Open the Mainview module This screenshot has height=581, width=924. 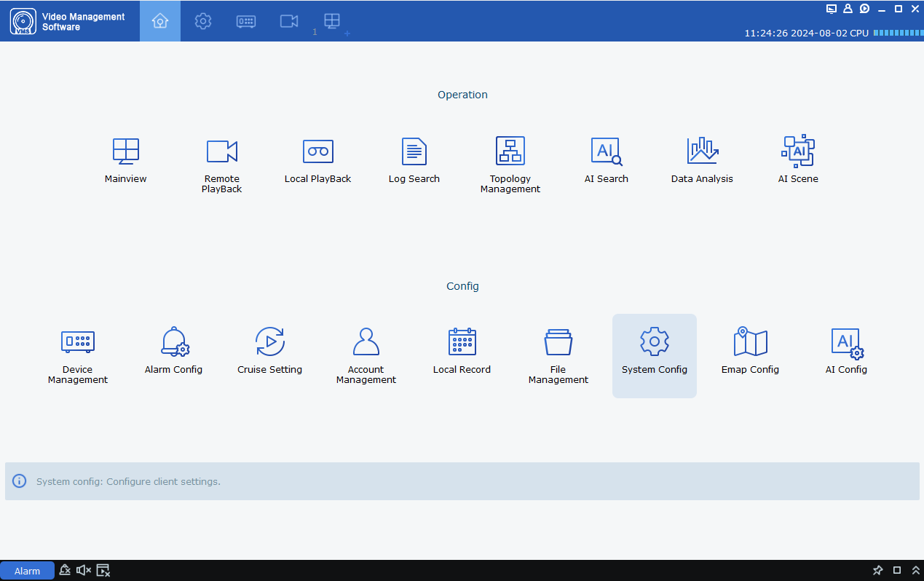click(x=125, y=159)
